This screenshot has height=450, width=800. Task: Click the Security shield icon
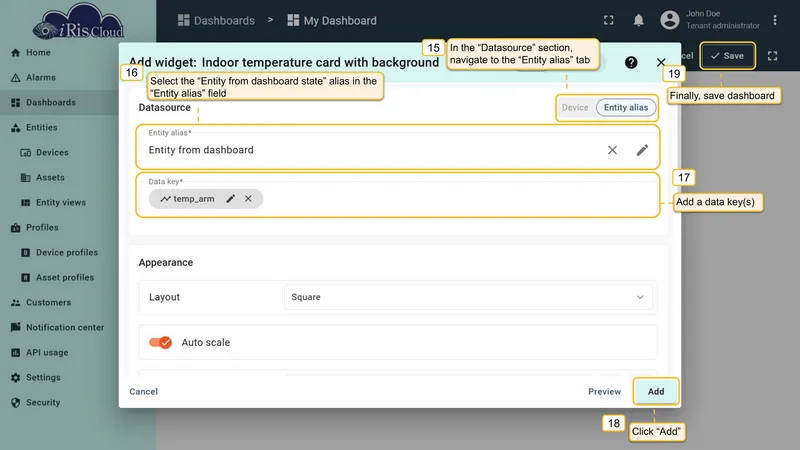pyautogui.click(x=15, y=403)
